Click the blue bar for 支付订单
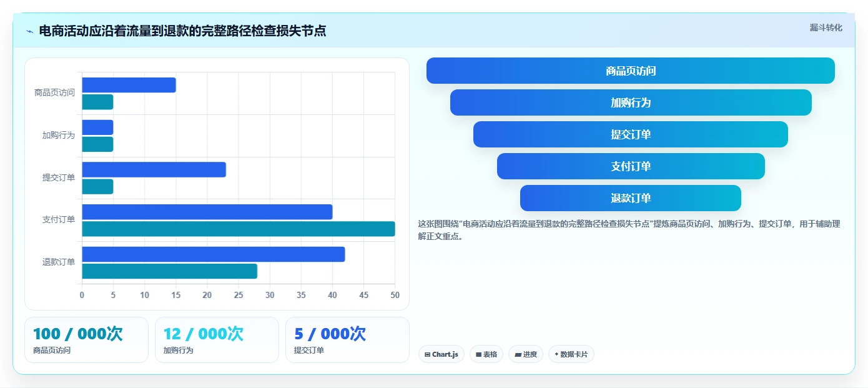 [207, 212]
